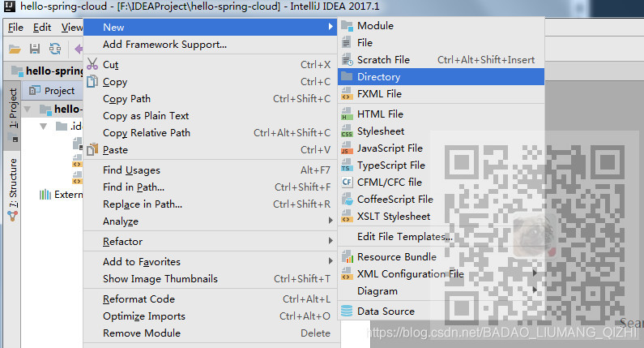This screenshot has height=348, width=644.
Task: Collapse the hello-spring-cloud root tree node
Action: 28,110
